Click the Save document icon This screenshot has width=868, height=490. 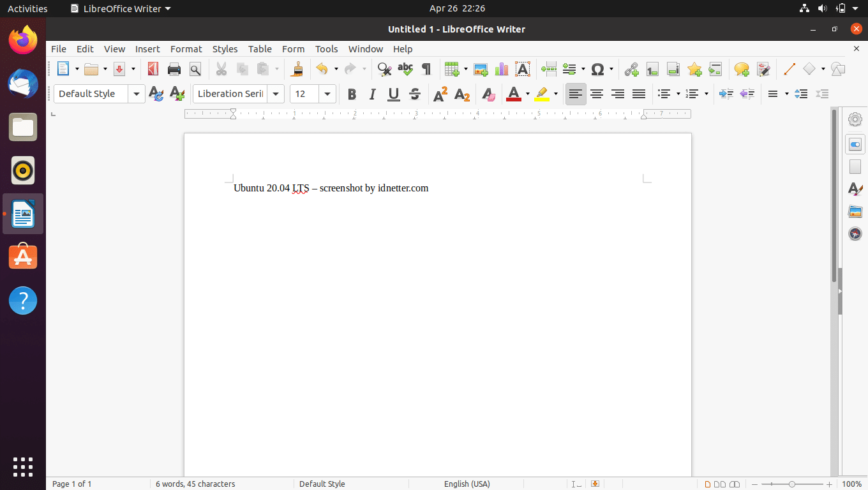[119, 69]
